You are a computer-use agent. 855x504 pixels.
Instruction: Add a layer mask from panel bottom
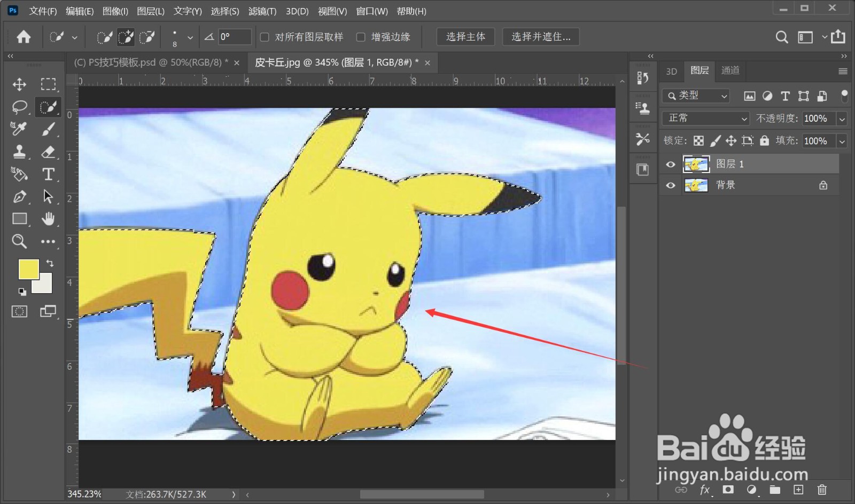point(728,490)
